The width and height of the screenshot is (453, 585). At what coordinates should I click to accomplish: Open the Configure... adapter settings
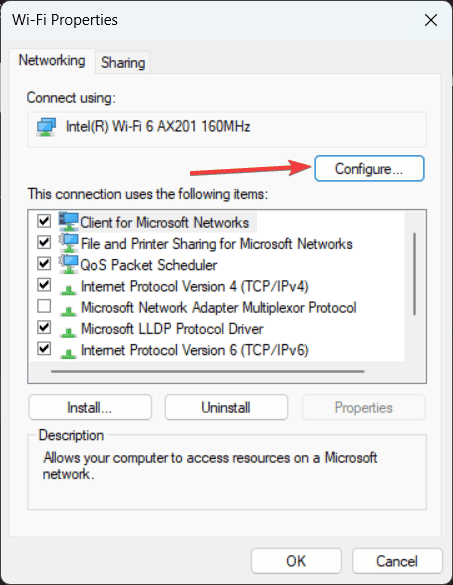point(369,169)
